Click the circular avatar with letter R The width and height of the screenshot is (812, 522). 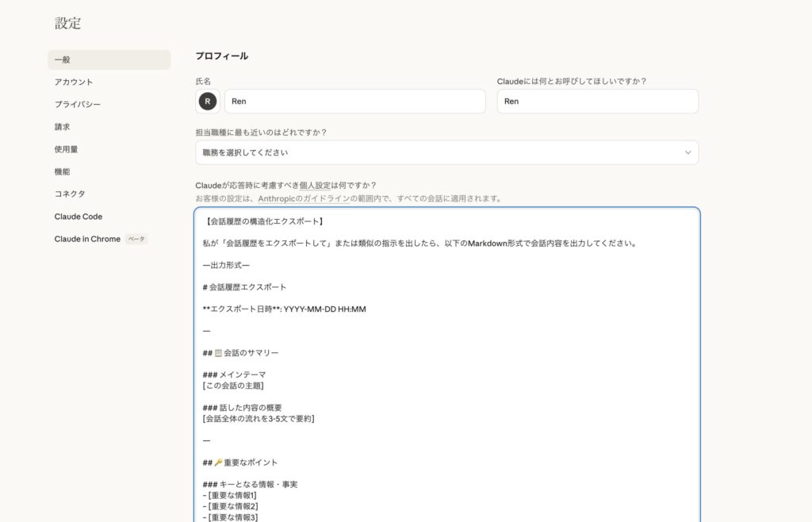(206, 101)
